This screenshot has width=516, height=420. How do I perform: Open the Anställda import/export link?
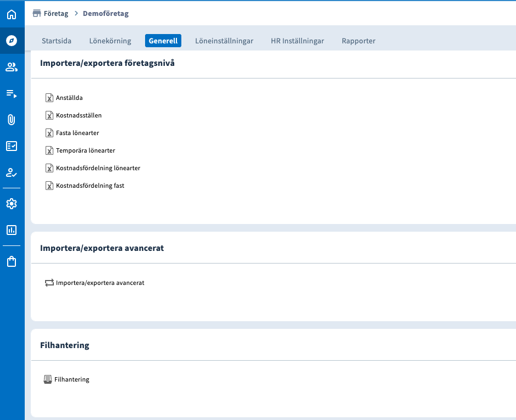(x=69, y=98)
